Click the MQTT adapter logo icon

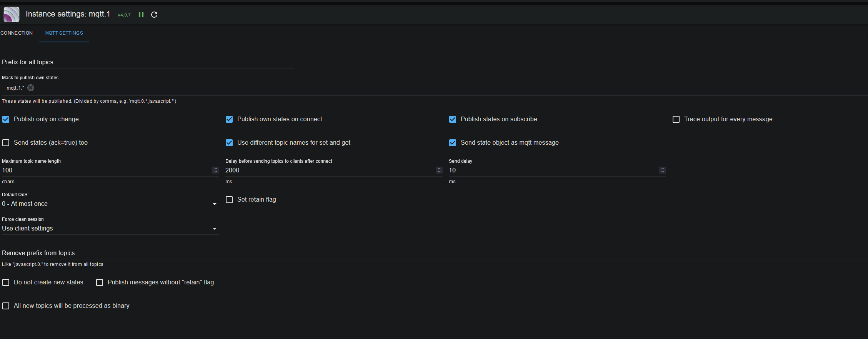coord(12,15)
